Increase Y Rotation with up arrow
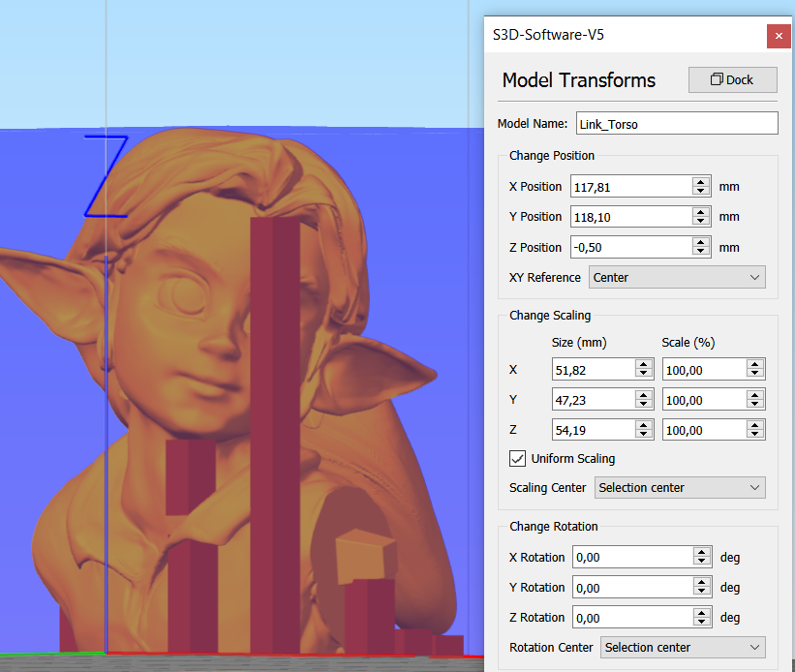This screenshot has width=795, height=672. pyautogui.click(x=702, y=582)
